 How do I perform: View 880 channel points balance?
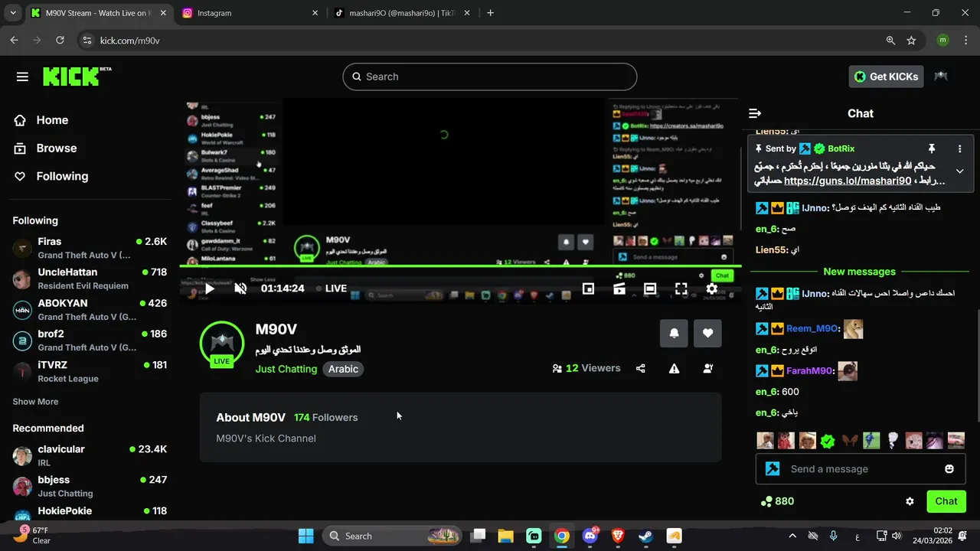coord(776,501)
